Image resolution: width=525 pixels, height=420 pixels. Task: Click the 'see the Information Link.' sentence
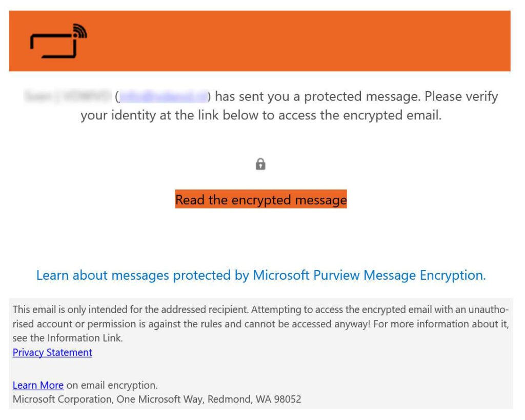pos(68,338)
